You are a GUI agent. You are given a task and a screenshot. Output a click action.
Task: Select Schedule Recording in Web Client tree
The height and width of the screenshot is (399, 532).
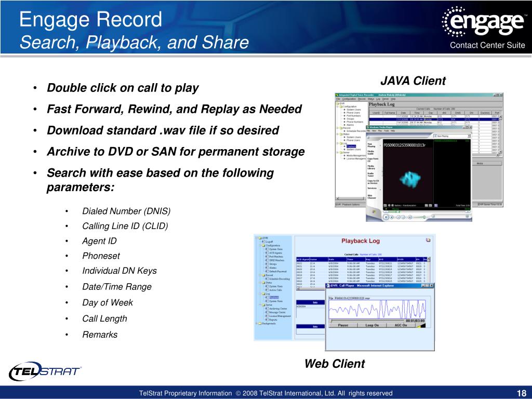[279, 279]
